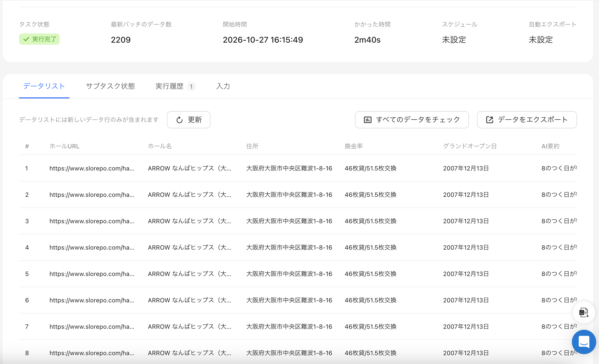Switch to the データリスト tab
599x364 pixels.
[44, 86]
